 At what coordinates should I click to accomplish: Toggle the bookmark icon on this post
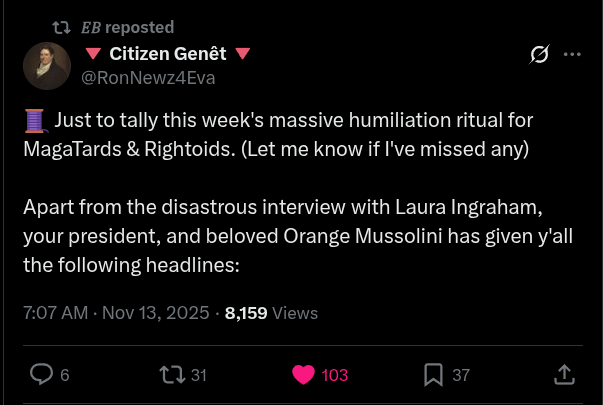[x=434, y=374]
